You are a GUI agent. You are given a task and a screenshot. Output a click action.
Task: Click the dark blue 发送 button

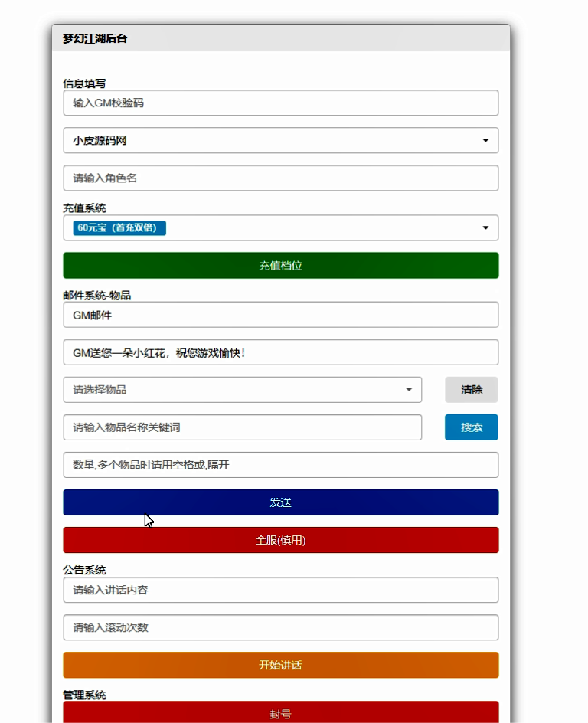pyautogui.click(x=281, y=502)
